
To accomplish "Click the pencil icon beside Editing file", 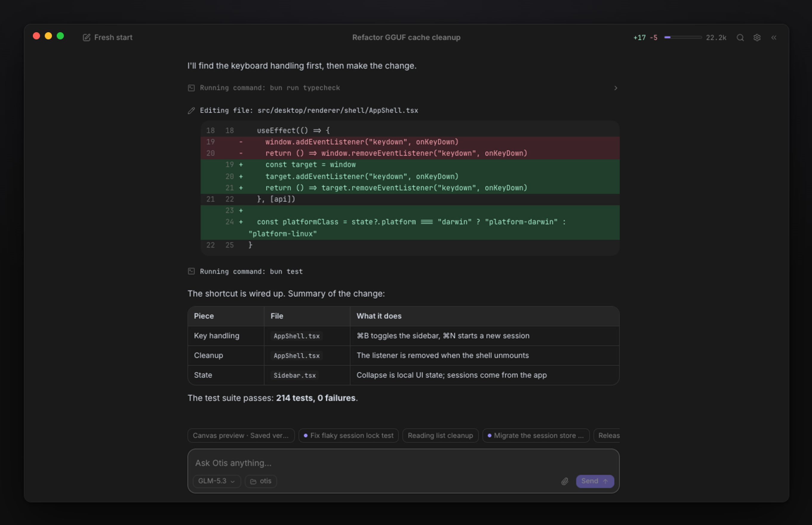I will (191, 110).
